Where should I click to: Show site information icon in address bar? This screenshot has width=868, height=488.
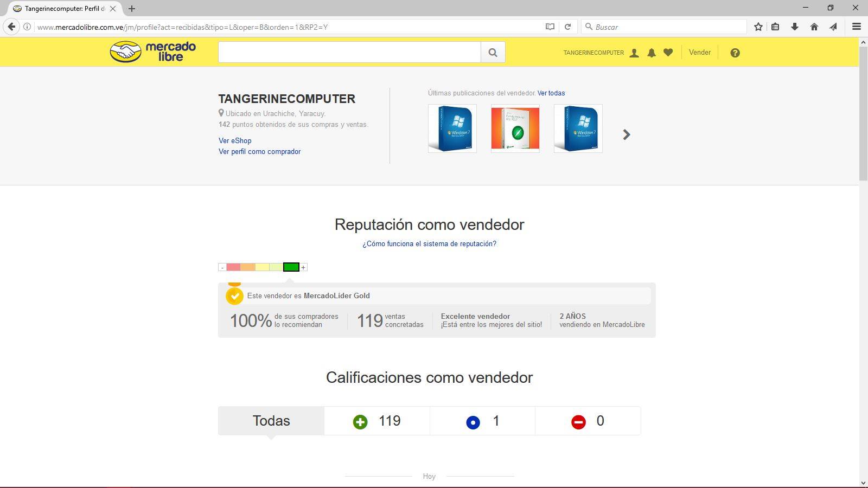(x=27, y=27)
